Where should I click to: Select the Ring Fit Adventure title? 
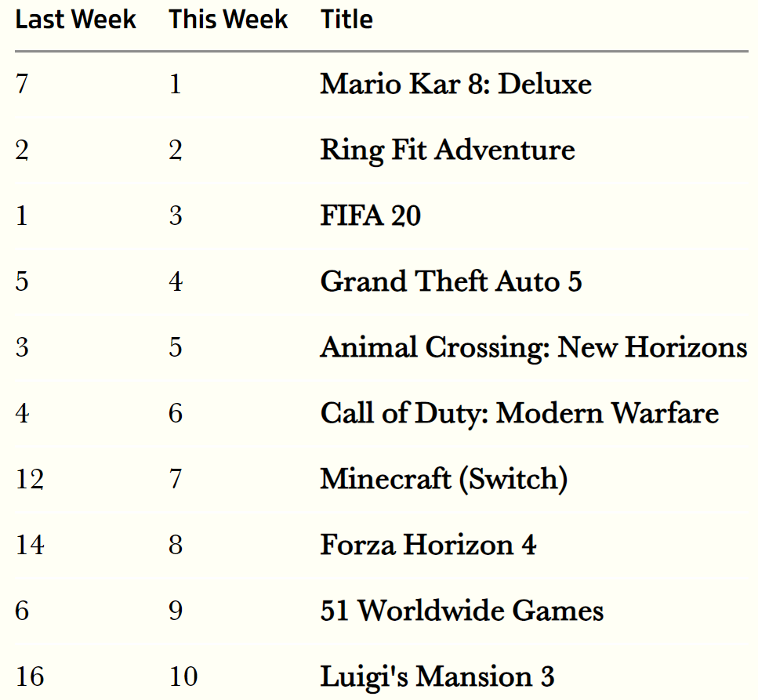(448, 151)
